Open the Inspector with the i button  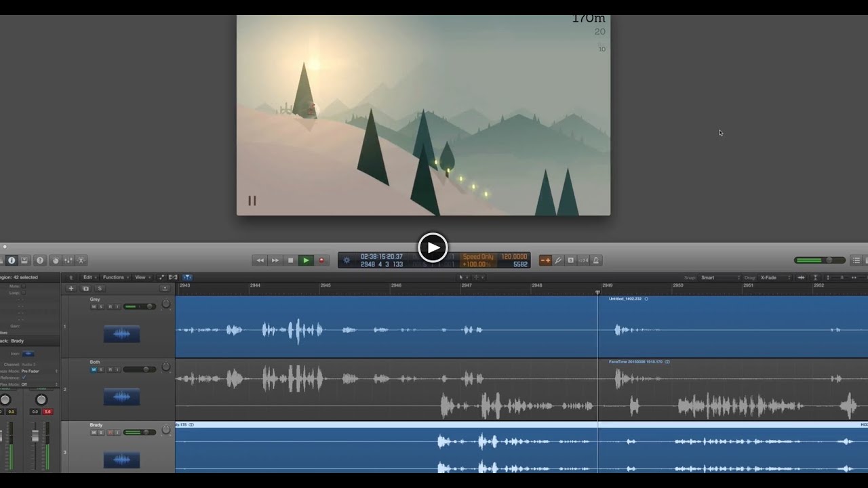[x=12, y=260]
